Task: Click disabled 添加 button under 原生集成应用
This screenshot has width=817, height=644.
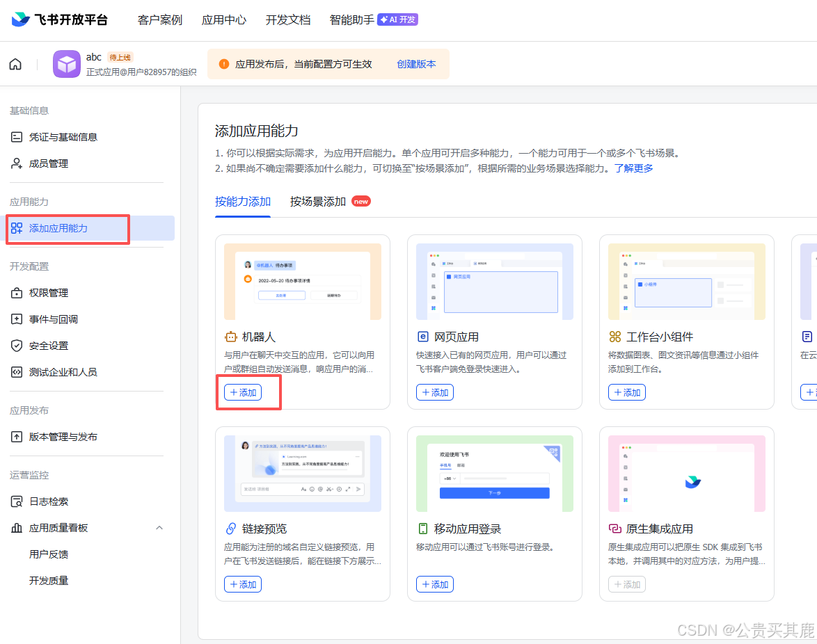Action: 627,585
